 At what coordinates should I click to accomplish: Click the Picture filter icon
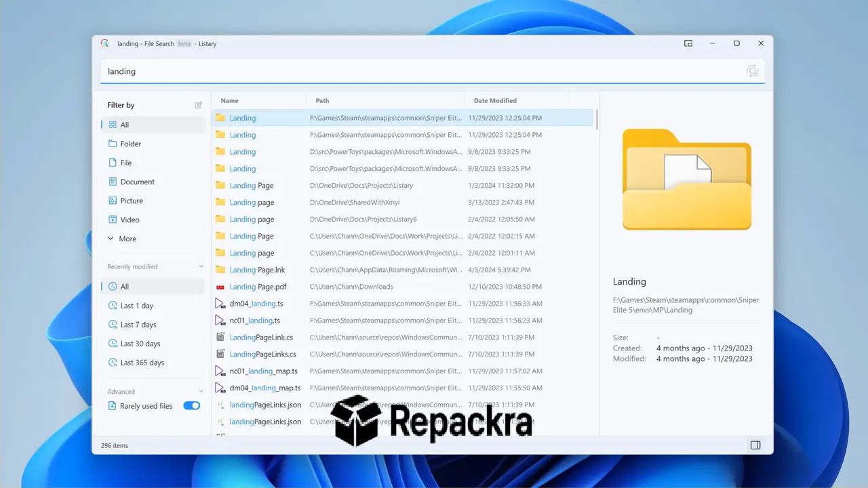tap(113, 201)
